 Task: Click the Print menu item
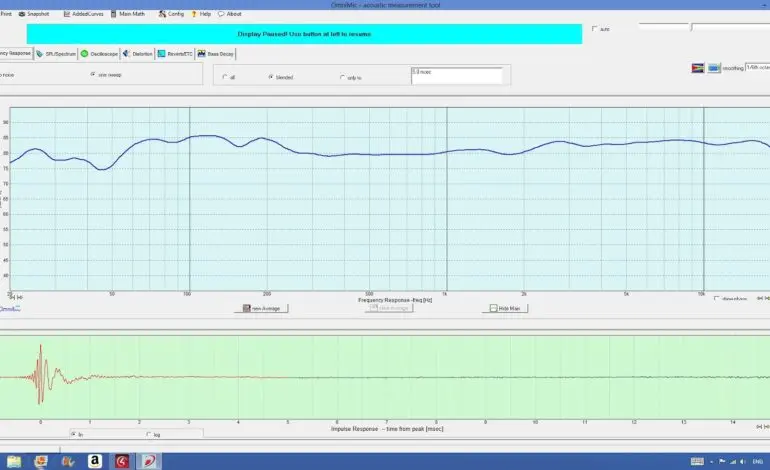tap(6, 14)
